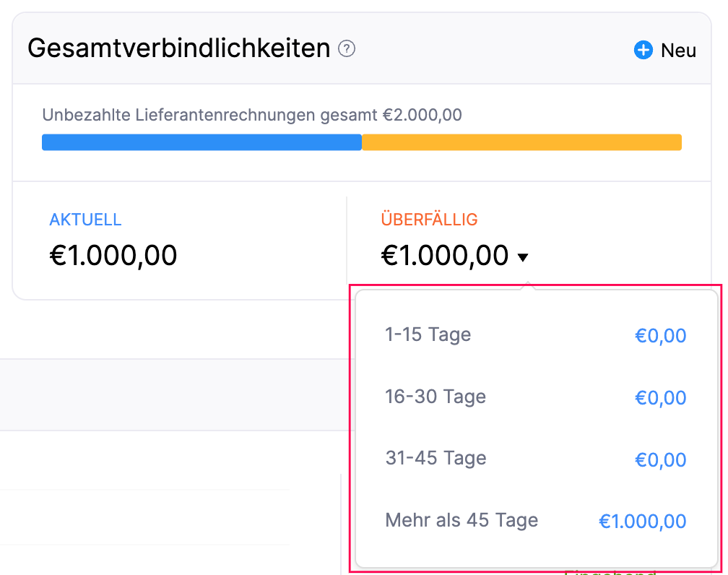Open the €0,00 amount for 31-45 Tage

point(660,459)
